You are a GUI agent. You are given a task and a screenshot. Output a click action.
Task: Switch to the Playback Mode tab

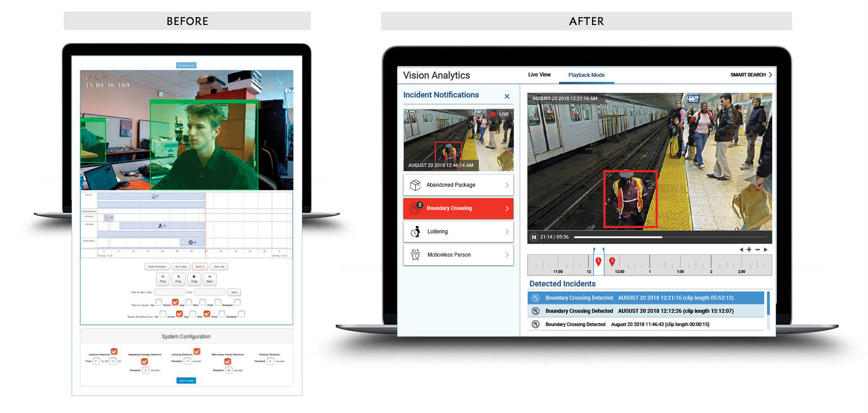586,75
